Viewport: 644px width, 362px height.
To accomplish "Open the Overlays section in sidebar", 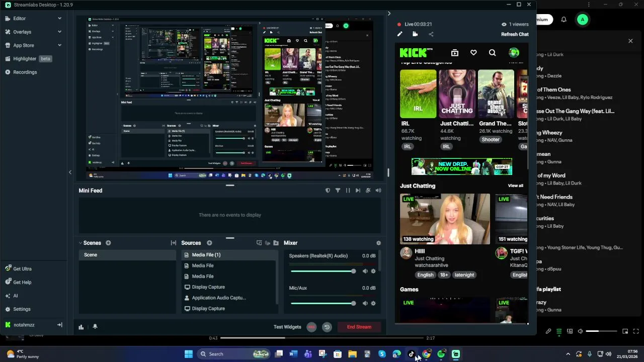I will coord(22,32).
